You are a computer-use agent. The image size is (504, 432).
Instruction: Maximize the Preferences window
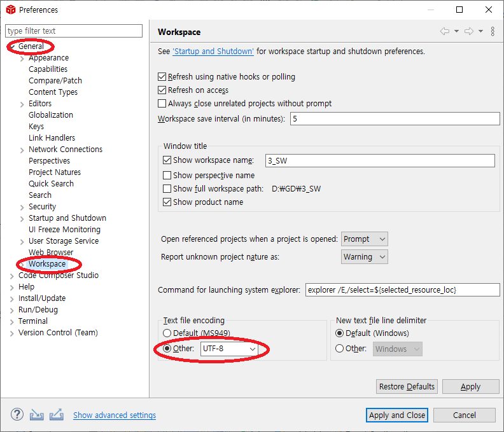tap(459, 10)
